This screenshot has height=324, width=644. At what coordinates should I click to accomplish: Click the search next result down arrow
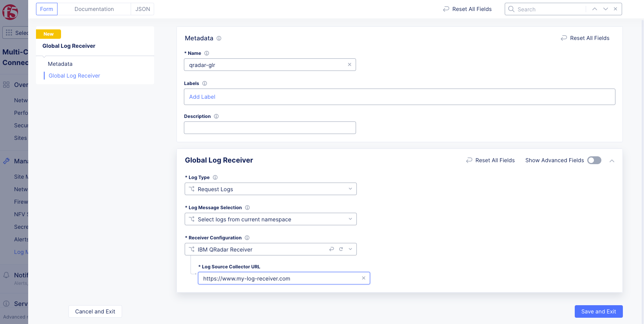pyautogui.click(x=605, y=9)
